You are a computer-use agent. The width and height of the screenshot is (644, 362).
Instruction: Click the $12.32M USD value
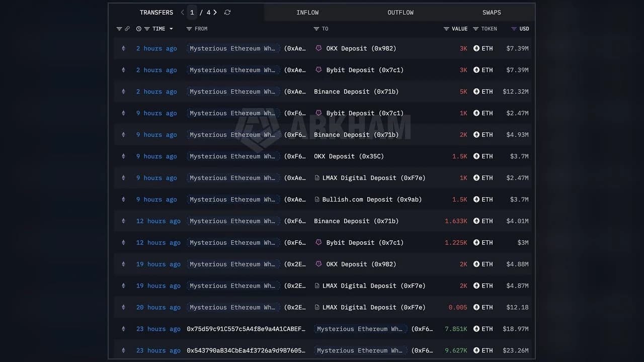(x=515, y=92)
